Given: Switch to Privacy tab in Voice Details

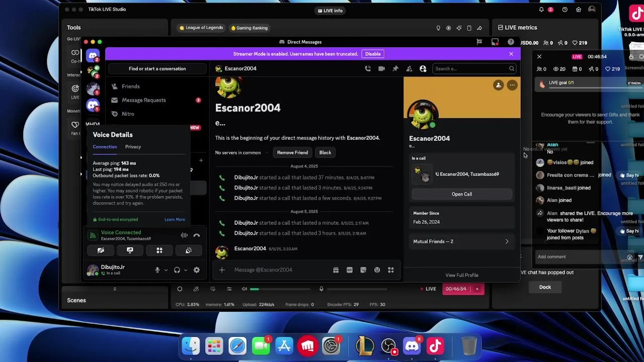Looking at the screenshot, I should [x=133, y=147].
